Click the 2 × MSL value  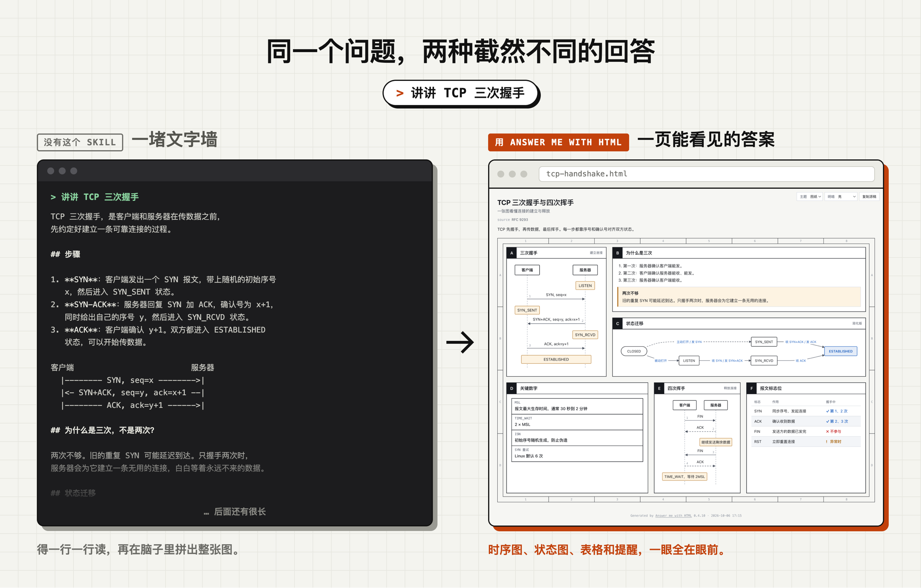(522, 425)
